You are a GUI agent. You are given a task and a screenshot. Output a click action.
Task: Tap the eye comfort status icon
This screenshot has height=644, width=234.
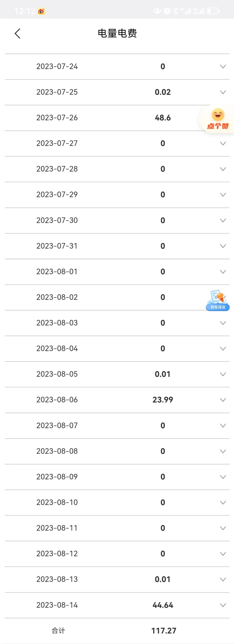[x=157, y=11]
